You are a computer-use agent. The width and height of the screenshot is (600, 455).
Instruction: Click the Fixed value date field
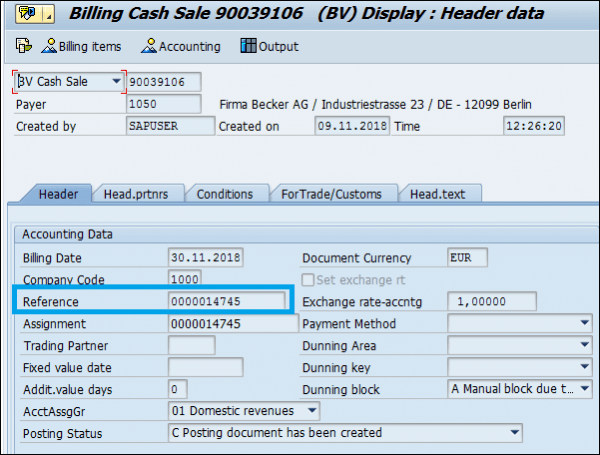point(205,367)
